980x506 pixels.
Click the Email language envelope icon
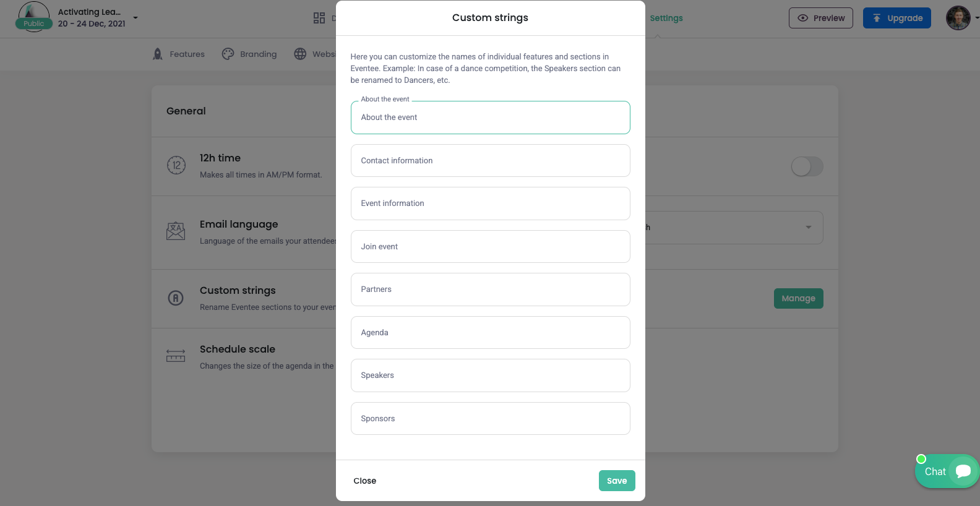click(176, 231)
